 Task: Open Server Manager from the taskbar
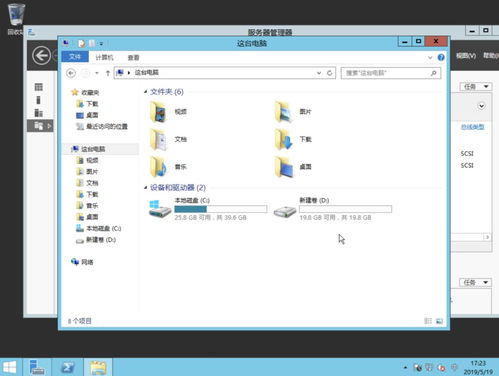(37, 367)
